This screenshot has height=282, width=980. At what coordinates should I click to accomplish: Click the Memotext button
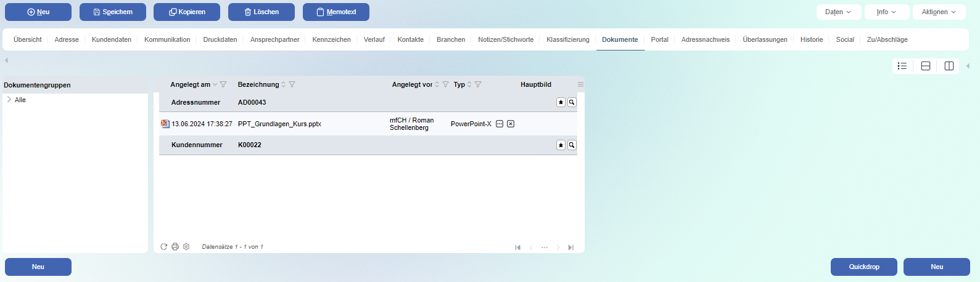tap(336, 12)
